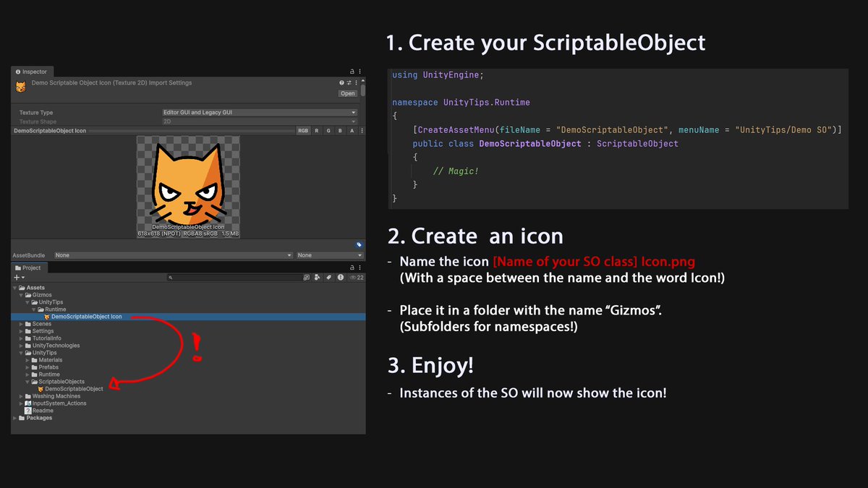Select the Inspector tab
This screenshot has height=488, width=868.
(x=31, y=72)
